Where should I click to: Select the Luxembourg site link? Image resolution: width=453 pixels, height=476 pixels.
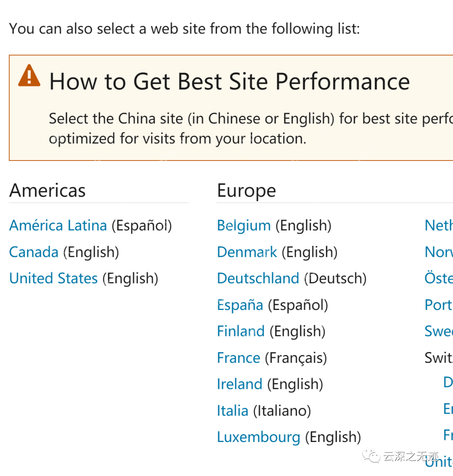pyautogui.click(x=258, y=437)
